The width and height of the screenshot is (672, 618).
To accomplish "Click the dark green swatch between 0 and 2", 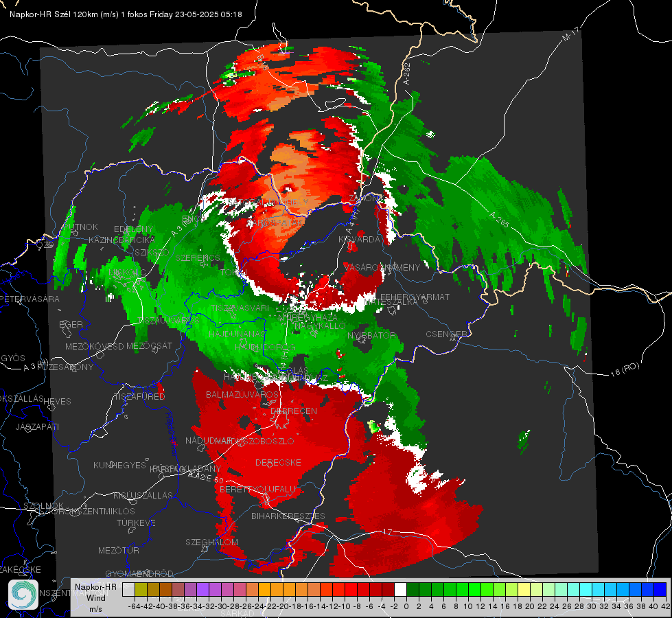I will coord(413,590).
